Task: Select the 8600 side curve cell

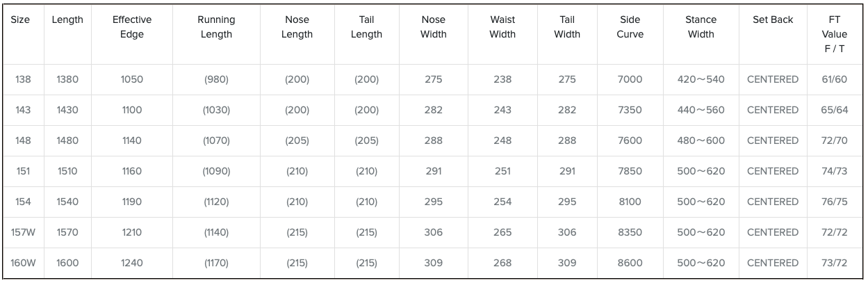Action: (630, 263)
